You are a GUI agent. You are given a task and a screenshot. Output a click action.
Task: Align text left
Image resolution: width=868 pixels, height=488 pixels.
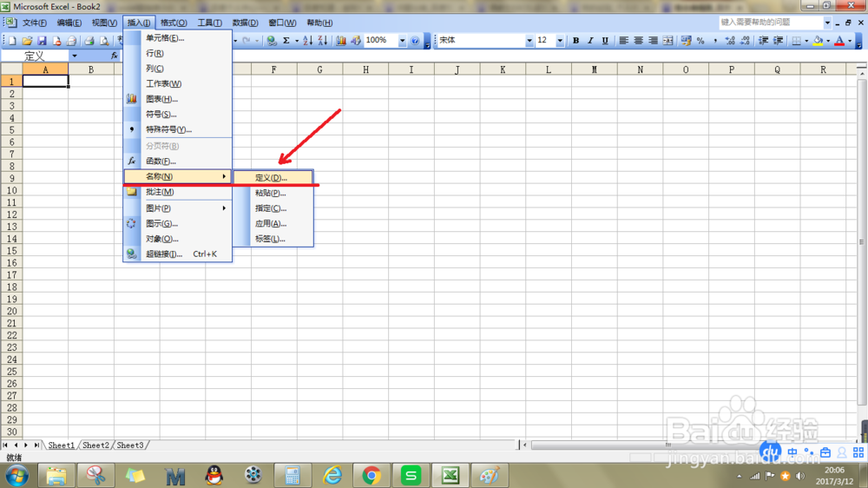624,41
